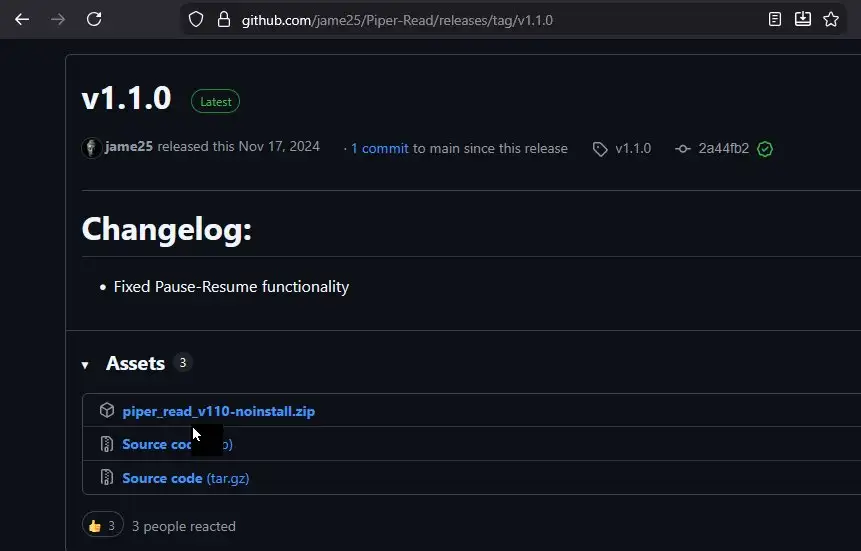This screenshot has height=551, width=861.
Task: Open the v1.1.0 tag link
Action: pyautogui.click(x=632, y=148)
